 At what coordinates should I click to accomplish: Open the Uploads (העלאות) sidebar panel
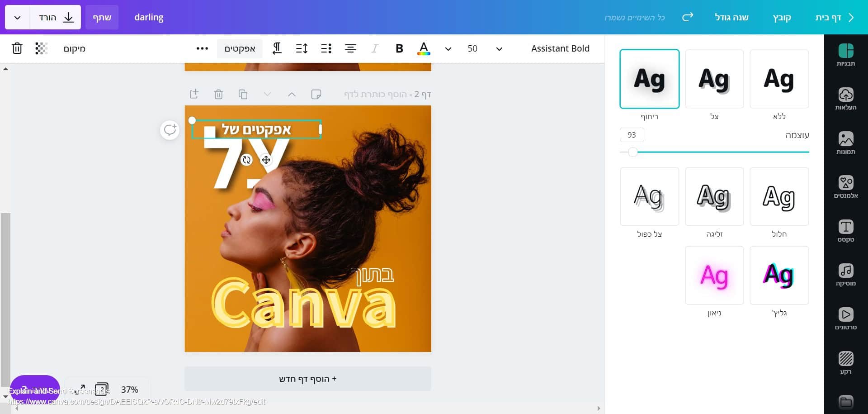[845, 99]
